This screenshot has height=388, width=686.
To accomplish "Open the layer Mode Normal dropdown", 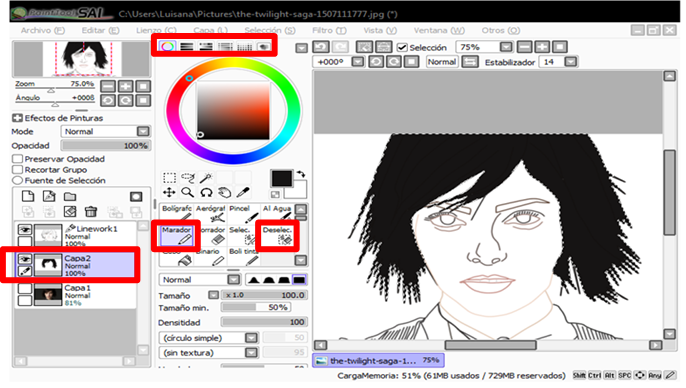I will coord(105,131).
